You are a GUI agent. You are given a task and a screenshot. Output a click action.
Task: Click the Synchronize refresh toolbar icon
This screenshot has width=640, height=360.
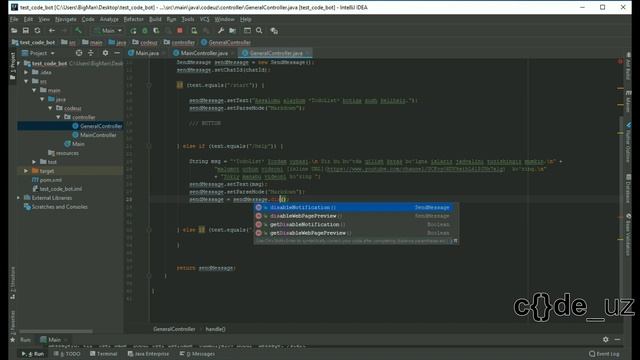click(37, 31)
